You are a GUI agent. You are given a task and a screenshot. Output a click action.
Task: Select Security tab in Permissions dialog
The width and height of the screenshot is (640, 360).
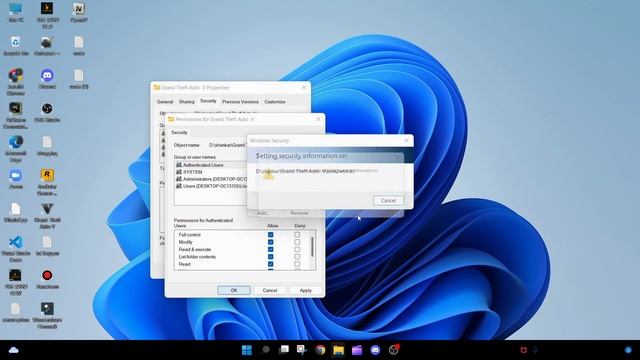[x=179, y=132]
